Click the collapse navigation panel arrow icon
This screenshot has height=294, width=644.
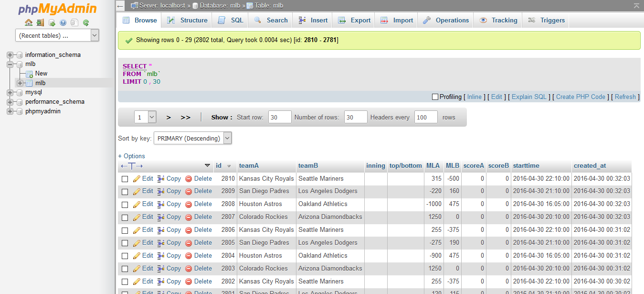point(120,6)
